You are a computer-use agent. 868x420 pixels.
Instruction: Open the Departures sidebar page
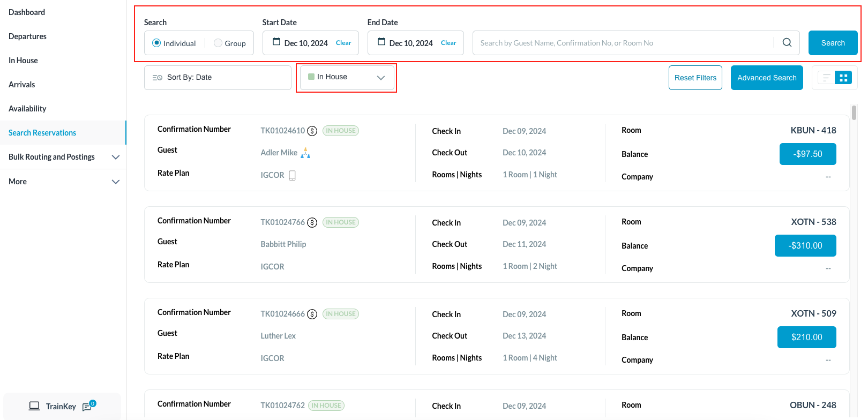pos(28,36)
